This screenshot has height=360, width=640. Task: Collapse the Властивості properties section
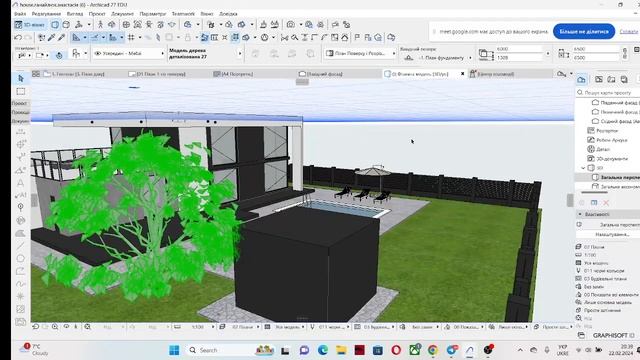tap(580, 214)
